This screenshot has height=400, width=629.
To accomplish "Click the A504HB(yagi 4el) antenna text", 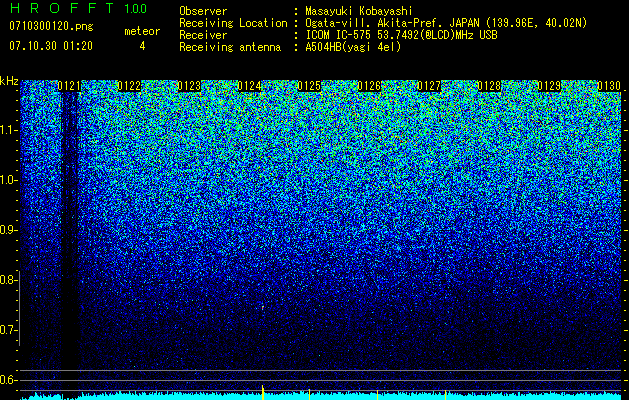I will tap(353, 47).
